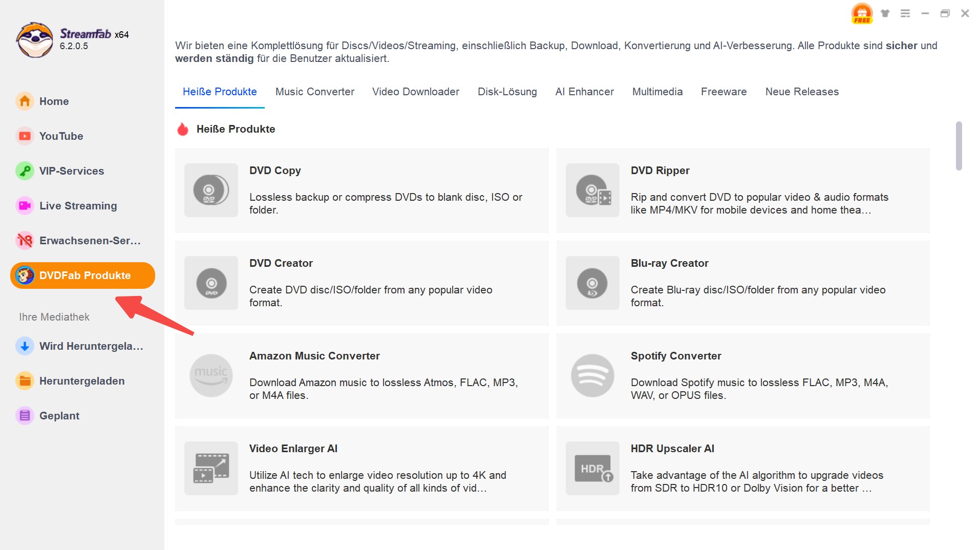
Task: Select the YouTube sidebar icon
Action: tap(25, 136)
